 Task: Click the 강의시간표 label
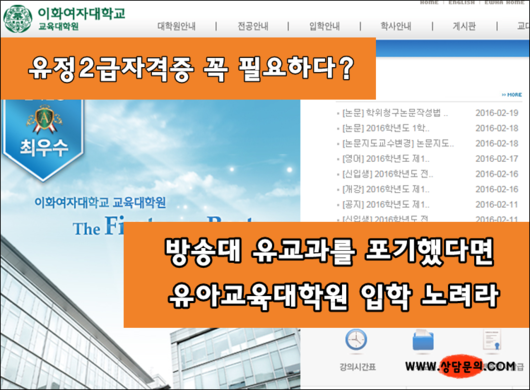[358, 367]
